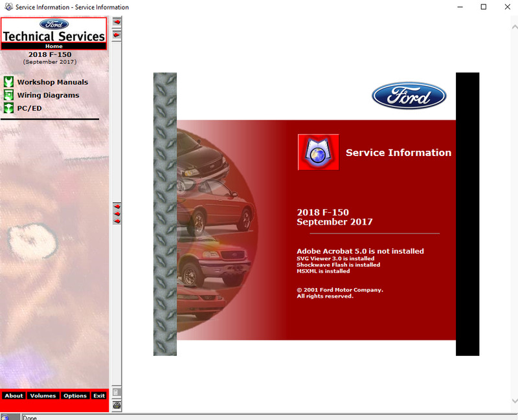Click the printer icon in divider strip
This screenshot has height=420, width=518.
[x=117, y=405]
